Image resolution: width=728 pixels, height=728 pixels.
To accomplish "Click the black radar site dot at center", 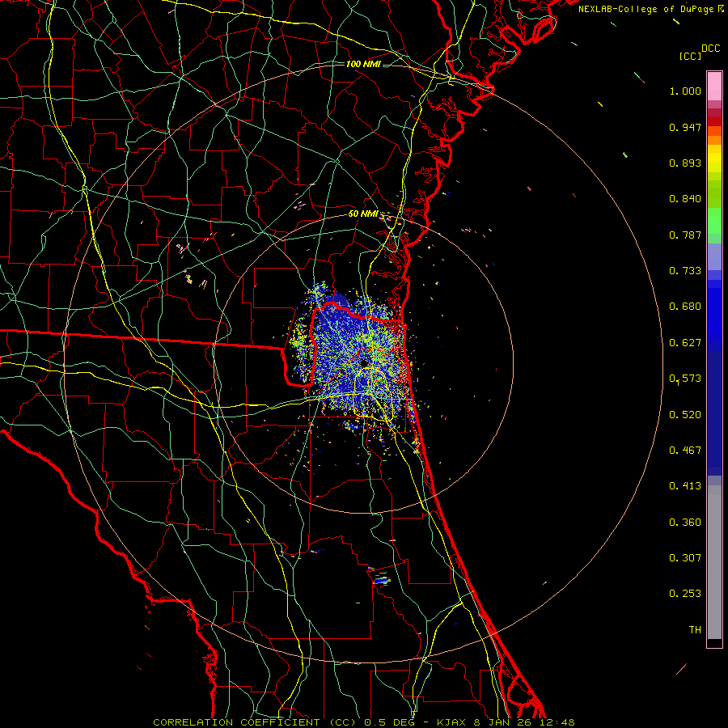I will [x=365, y=362].
